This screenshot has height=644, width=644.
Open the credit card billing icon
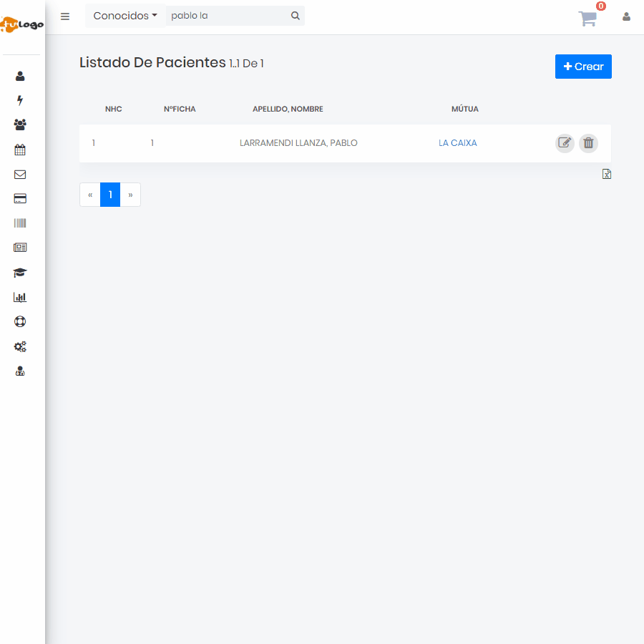pos(20,199)
